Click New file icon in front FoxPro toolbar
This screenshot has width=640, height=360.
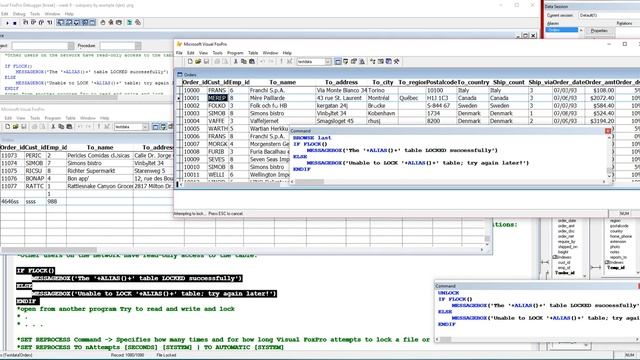[x=190, y=62]
